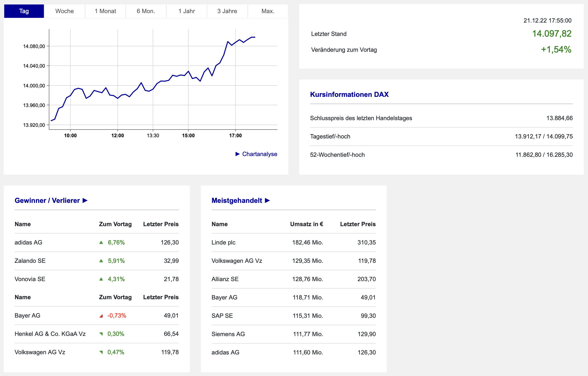Screen dimensions: 588x376
Task: Click the up-trend arrow beside Zalando SE
Action: [x=101, y=261]
